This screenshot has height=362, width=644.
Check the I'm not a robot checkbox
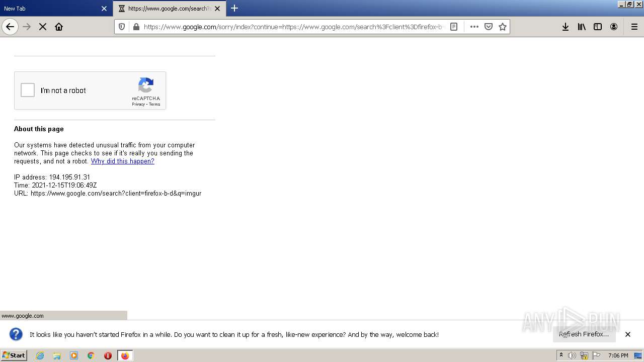28,90
